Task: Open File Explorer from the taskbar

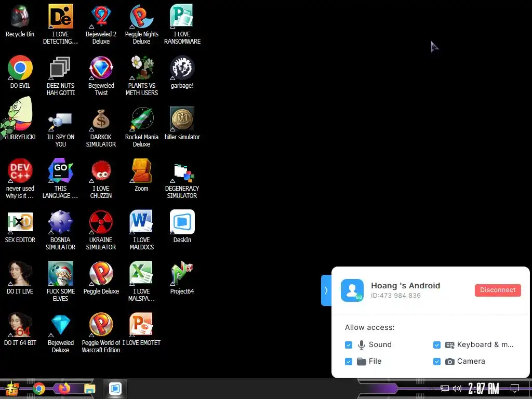Action: click(90, 389)
